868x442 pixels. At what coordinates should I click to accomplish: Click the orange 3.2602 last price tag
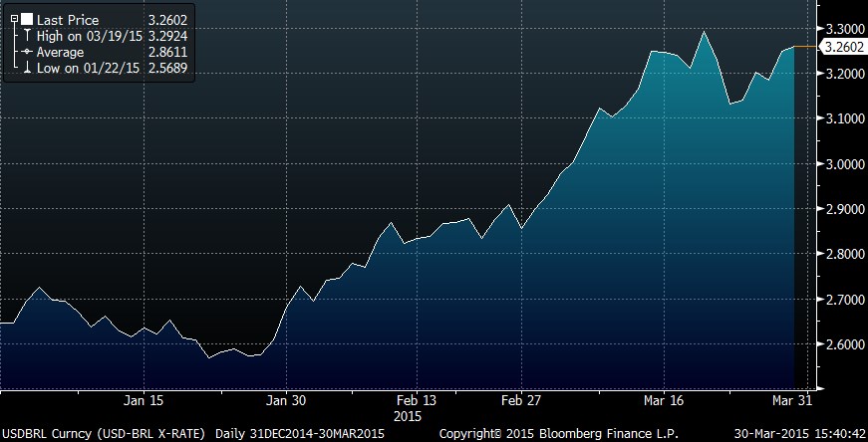(837, 46)
